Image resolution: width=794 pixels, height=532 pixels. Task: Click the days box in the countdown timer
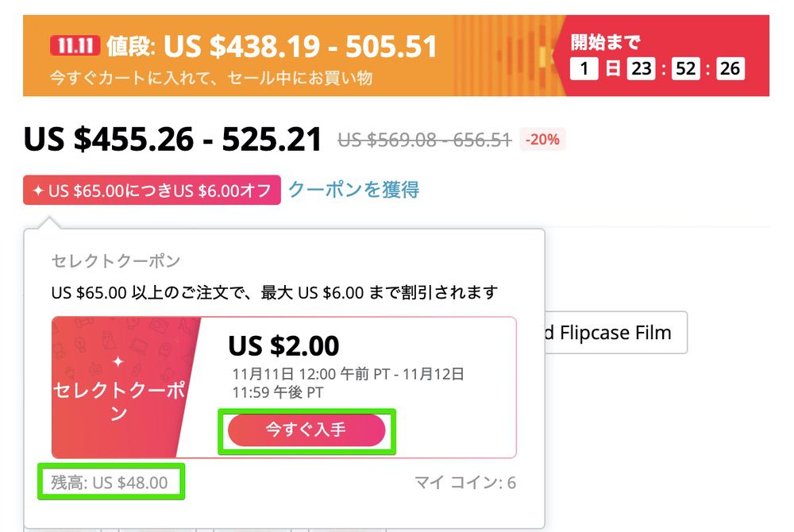point(584,69)
